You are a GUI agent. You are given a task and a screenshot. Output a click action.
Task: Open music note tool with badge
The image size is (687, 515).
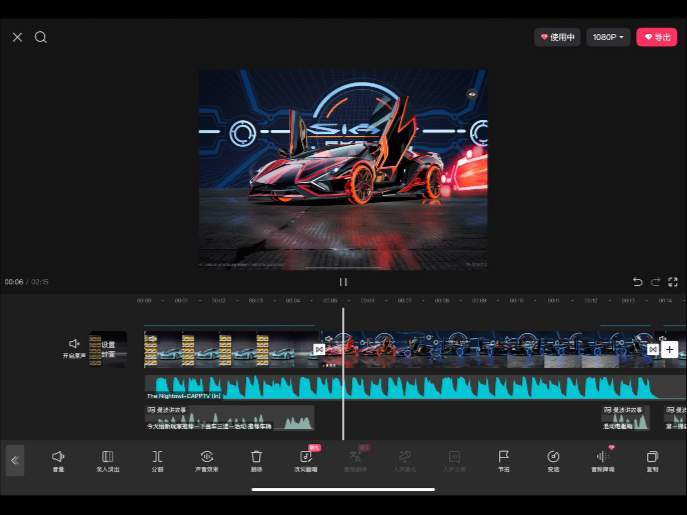(x=306, y=461)
